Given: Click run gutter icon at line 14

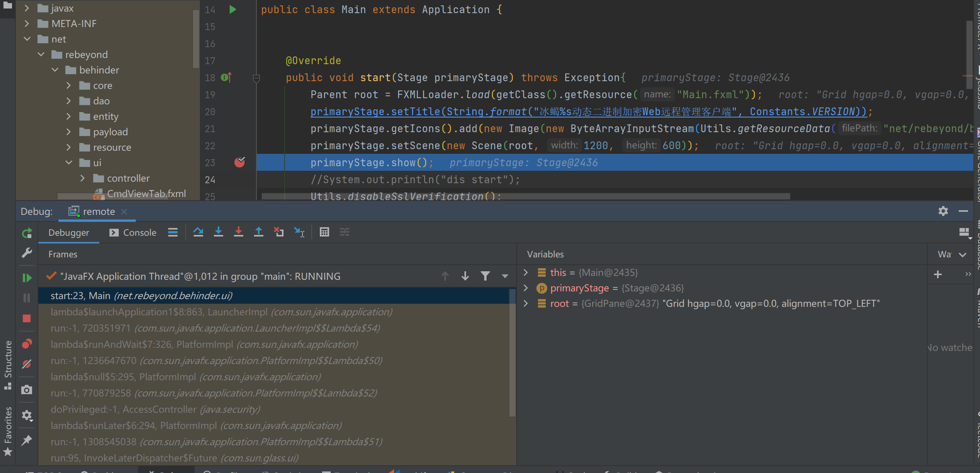Looking at the screenshot, I should click(233, 9).
